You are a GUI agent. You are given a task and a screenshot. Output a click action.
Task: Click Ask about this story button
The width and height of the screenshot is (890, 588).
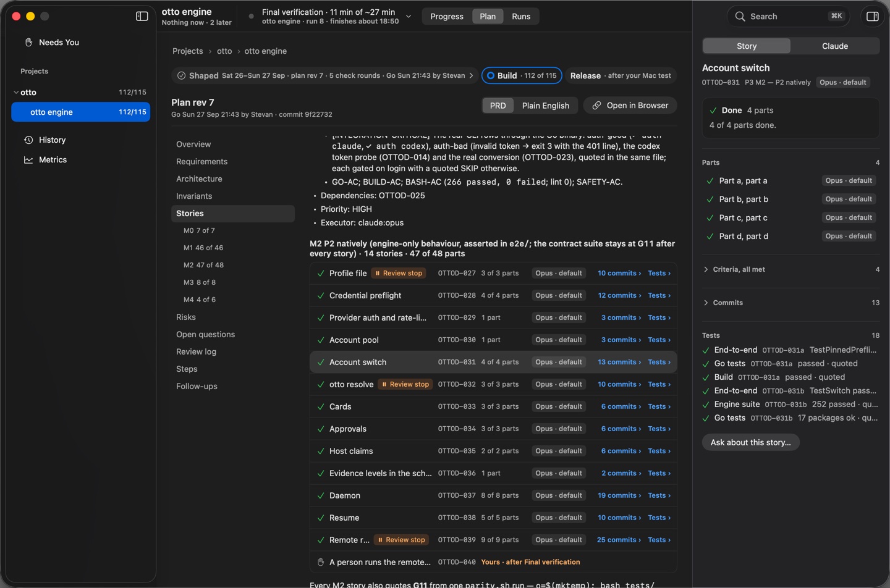pyautogui.click(x=751, y=442)
